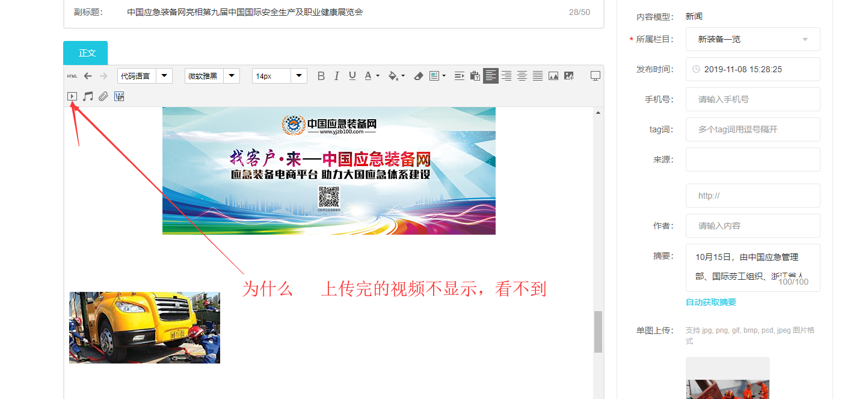Click the save remote images icon
Viewport: 868px width, 399px height.
coord(119,96)
